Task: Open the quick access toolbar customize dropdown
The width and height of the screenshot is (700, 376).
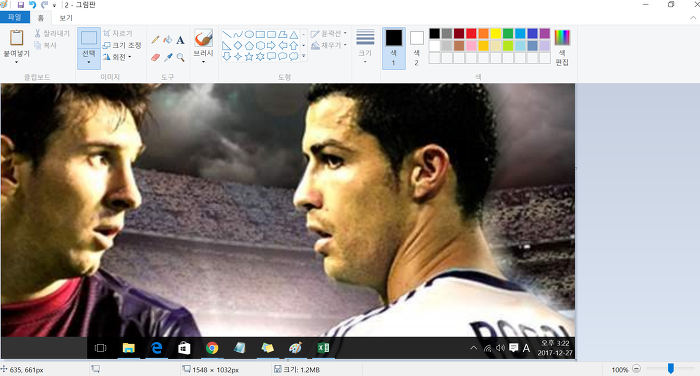Action: tap(54, 5)
